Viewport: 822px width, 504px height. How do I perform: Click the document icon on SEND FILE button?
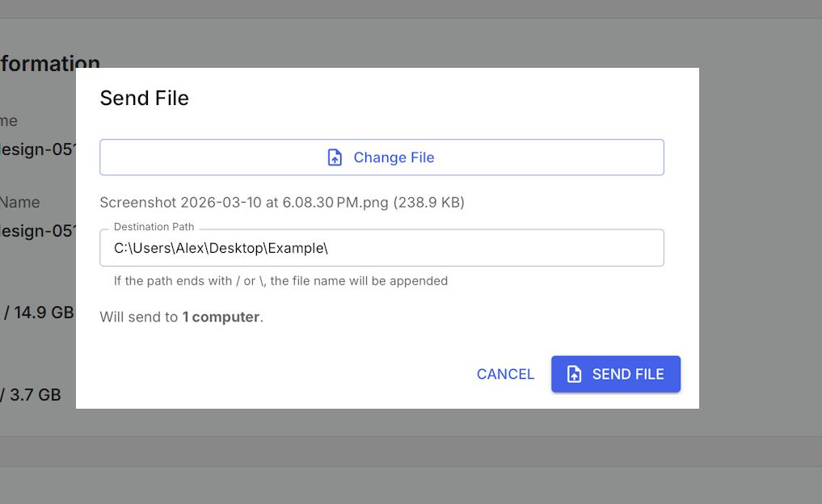[574, 374]
